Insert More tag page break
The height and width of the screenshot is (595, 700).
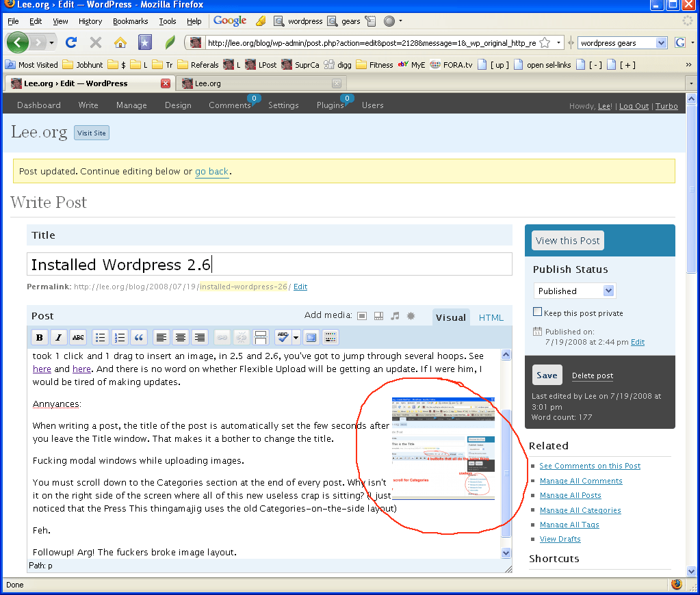click(x=260, y=337)
